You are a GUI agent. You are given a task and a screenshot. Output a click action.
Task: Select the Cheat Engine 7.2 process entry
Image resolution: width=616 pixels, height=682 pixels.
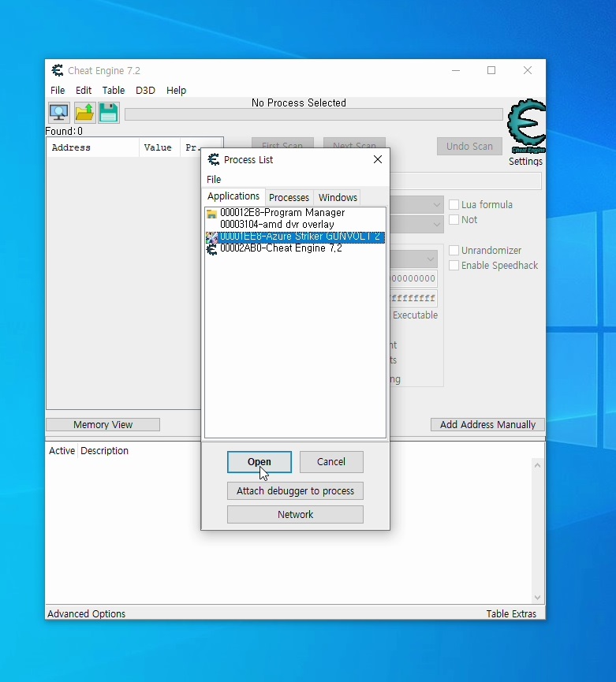281,249
